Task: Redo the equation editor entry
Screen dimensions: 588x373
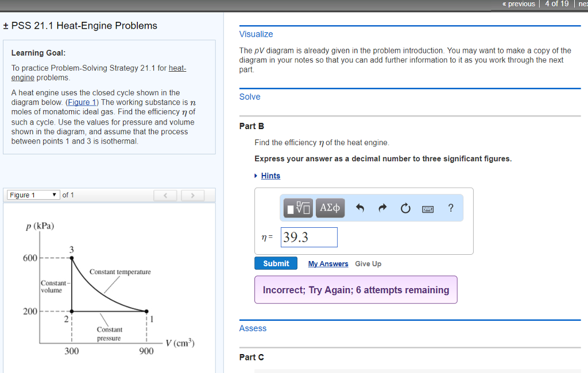Action: (x=382, y=208)
